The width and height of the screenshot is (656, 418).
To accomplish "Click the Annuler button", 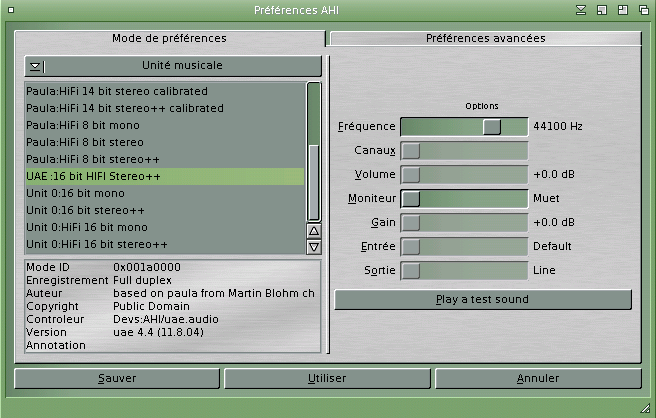I will tap(537, 378).
